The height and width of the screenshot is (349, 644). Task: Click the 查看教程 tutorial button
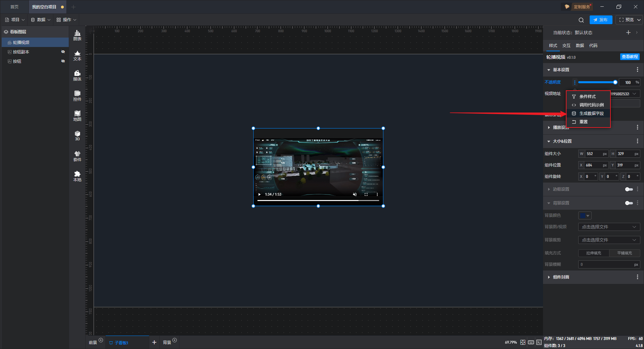click(x=630, y=57)
